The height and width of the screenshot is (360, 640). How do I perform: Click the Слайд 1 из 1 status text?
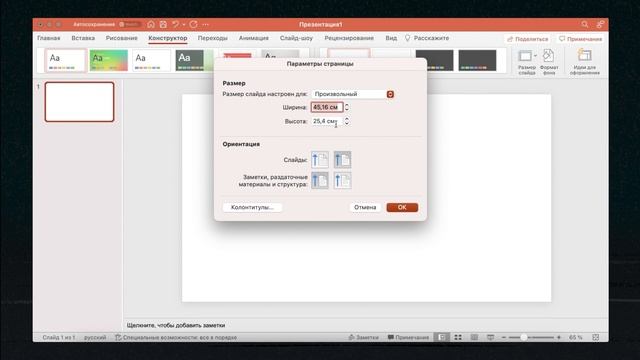59,338
